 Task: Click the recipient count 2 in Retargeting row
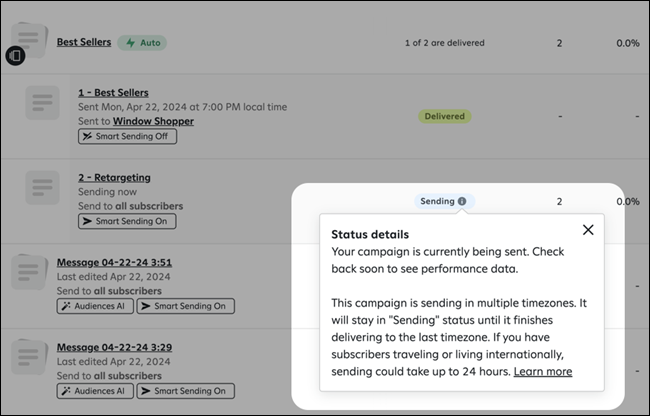[559, 202]
